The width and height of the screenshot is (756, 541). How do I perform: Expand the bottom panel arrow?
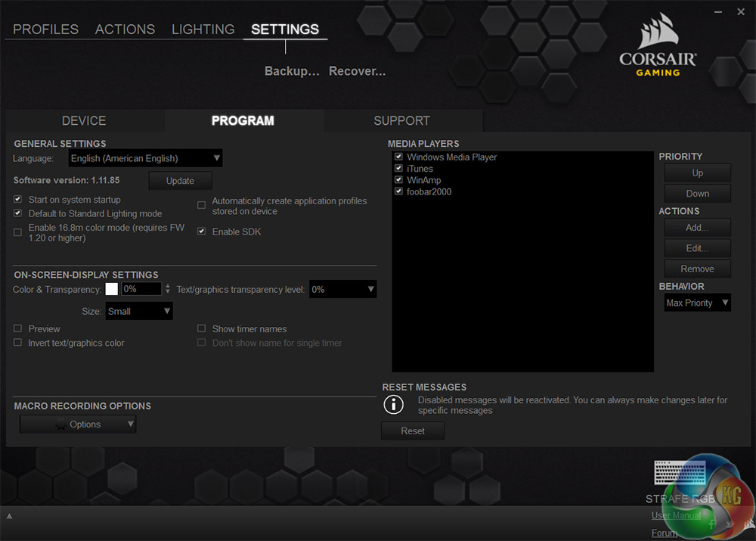9,516
